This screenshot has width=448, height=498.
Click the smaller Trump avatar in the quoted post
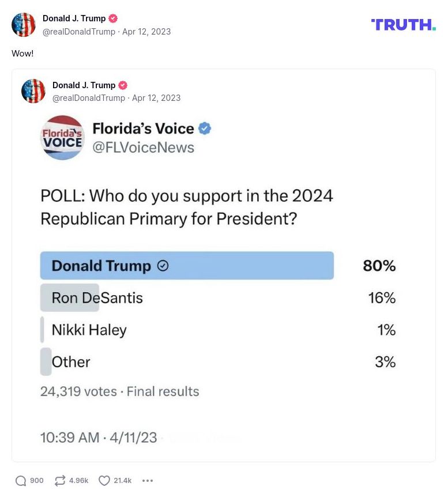pyautogui.click(x=33, y=91)
